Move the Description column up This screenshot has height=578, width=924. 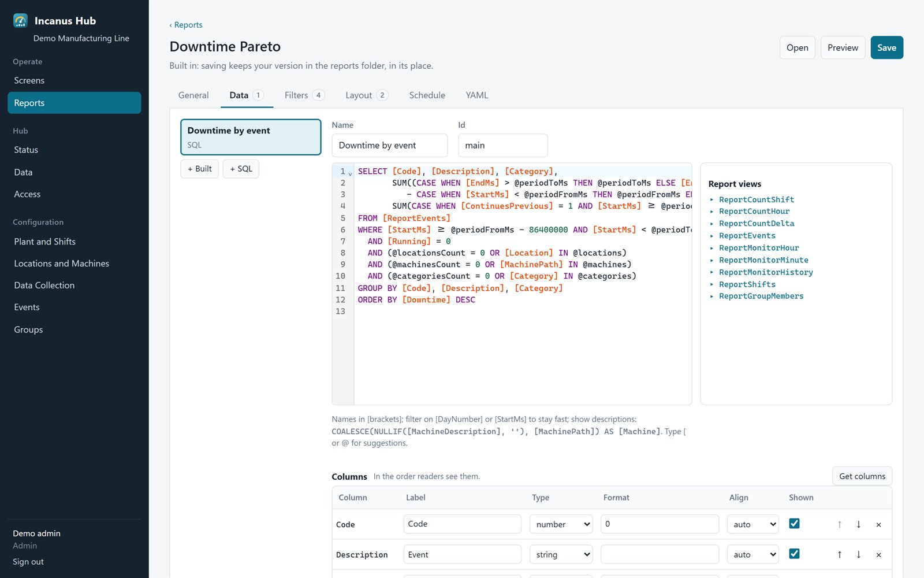(839, 554)
